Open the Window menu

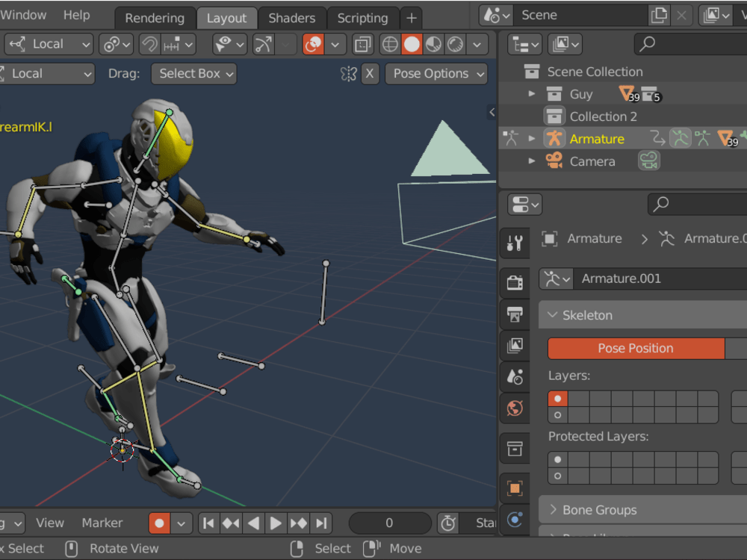[22, 15]
